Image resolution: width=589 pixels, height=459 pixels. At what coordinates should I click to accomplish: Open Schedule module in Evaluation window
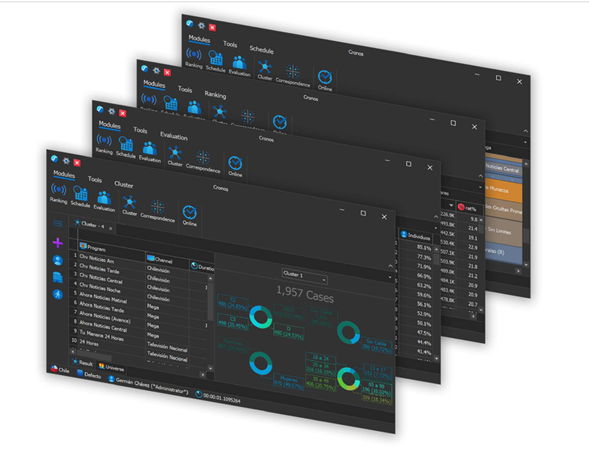coord(126,147)
